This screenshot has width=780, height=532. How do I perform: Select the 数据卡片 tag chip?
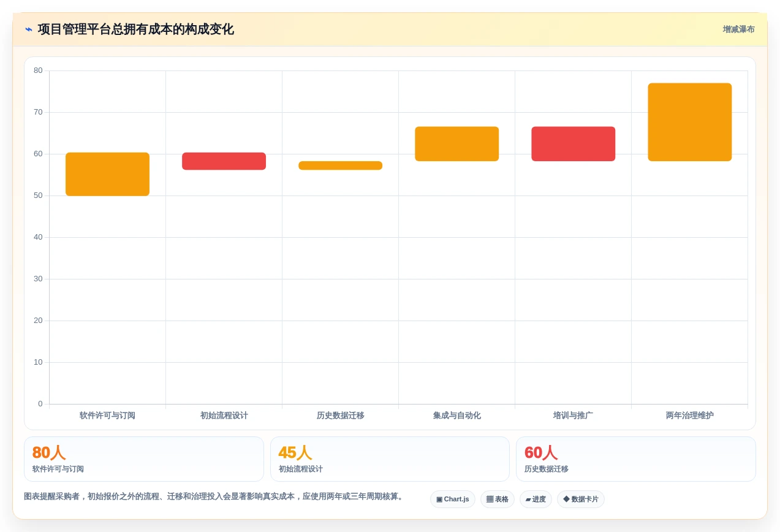(x=580, y=500)
